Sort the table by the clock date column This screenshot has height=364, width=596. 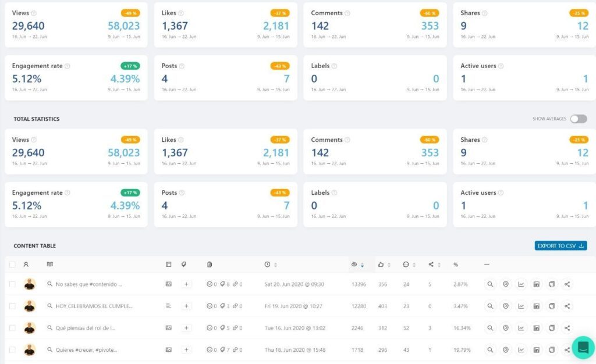coord(271,265)
